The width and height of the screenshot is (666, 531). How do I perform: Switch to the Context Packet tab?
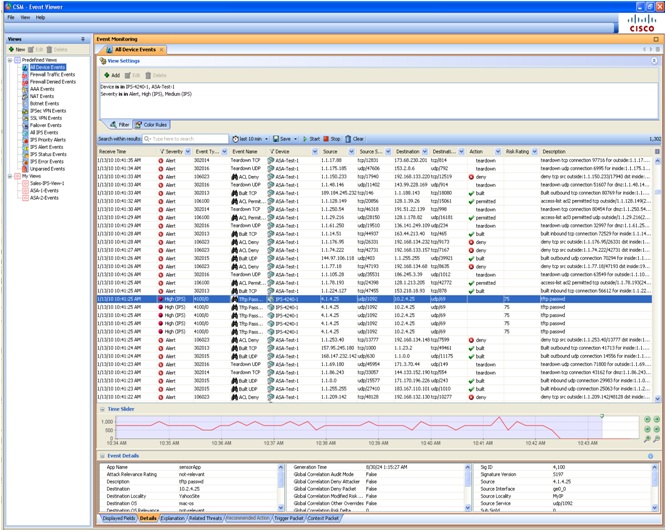pyautogui.click(x=323, y=518)
